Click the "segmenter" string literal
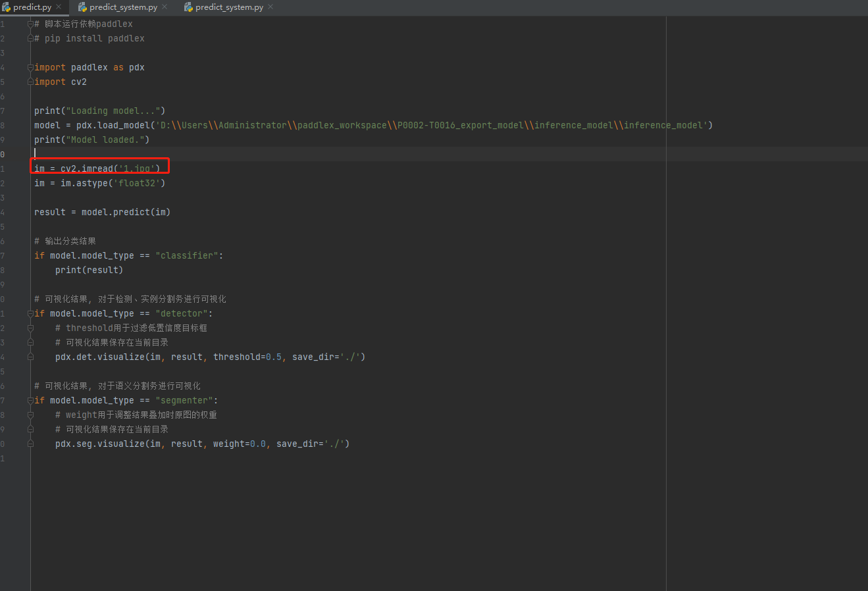The width and height of the screenshot is (868, 591). (x=184, y=400)
